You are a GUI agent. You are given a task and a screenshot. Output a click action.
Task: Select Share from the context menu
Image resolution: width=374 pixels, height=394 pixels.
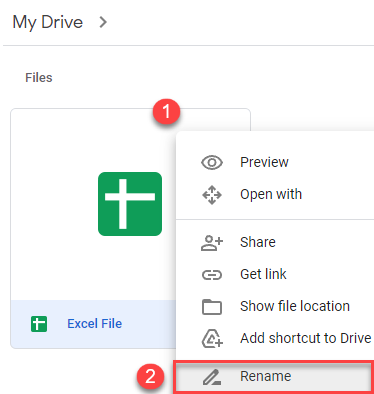point(258,242)
